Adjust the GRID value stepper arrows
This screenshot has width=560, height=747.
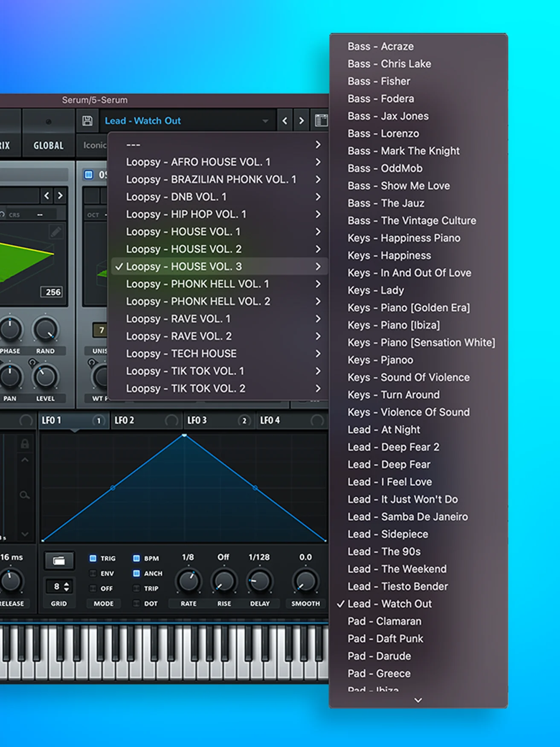click(x=67, y=587)
